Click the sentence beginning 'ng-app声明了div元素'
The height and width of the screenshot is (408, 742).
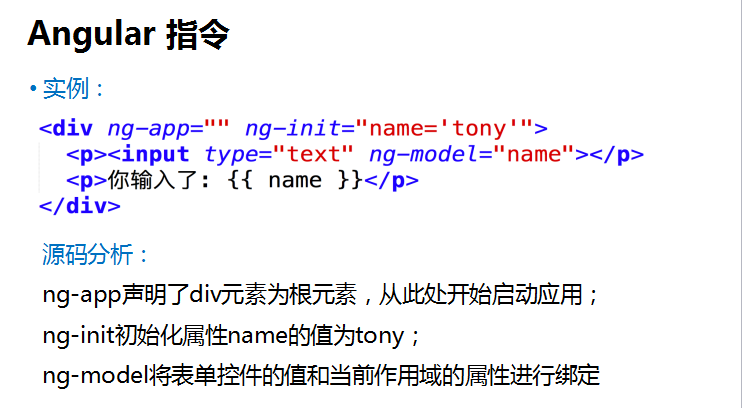[x=321, y=295]
